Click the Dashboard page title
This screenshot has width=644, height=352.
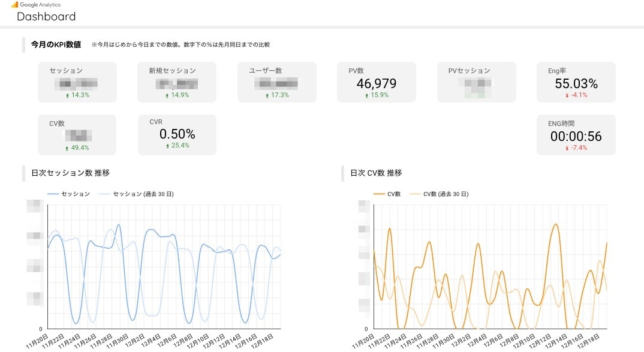[46, 16]
